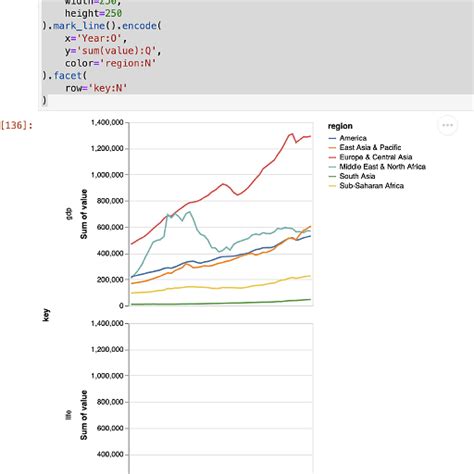Click the gdp chart 1,000,000 axis tick label
This screenshot has height=474, width=474.
pyautogui.click(x=107, y=175)
